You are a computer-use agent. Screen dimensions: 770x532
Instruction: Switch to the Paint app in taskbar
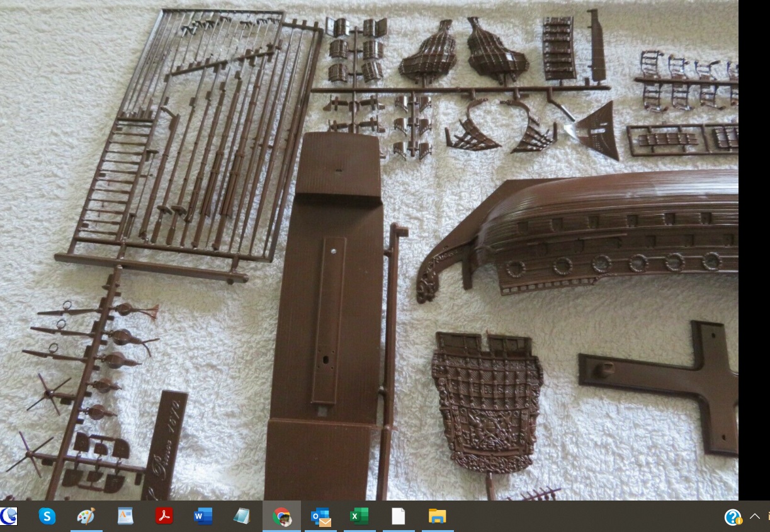[86, 516]
